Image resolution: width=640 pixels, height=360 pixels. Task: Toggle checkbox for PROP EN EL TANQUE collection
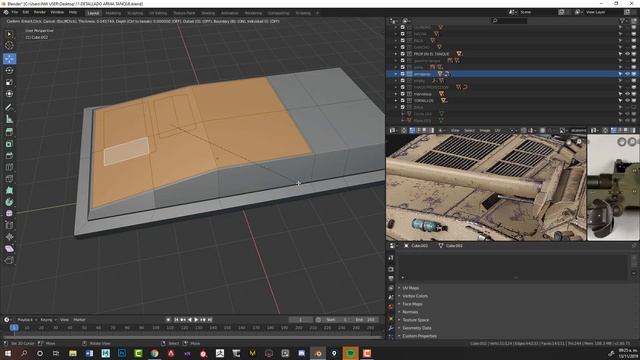tap(402, 54)
